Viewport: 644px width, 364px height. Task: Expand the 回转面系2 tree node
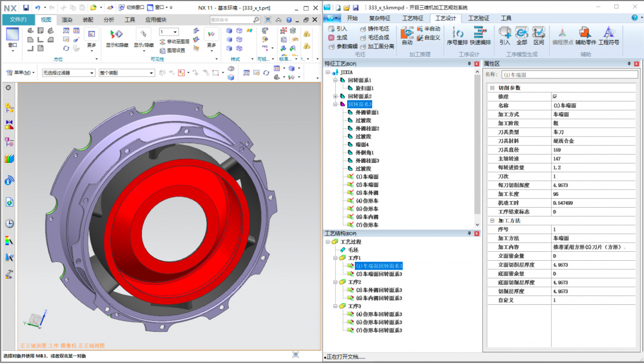coord(335,96)
